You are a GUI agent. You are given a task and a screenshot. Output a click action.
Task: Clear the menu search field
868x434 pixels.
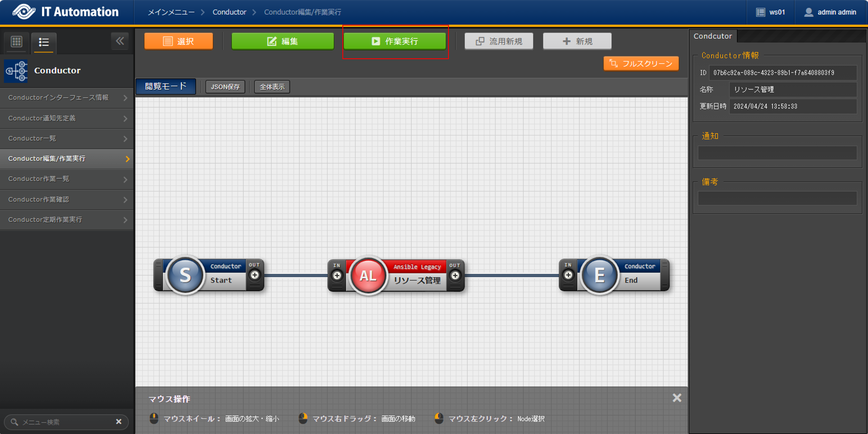pos(119,421)
